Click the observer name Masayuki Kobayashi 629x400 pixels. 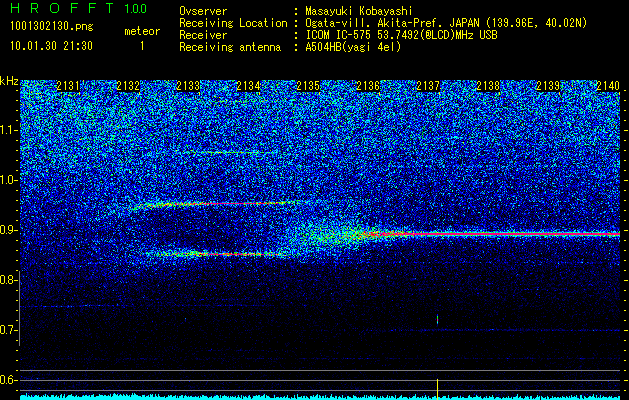359,11
